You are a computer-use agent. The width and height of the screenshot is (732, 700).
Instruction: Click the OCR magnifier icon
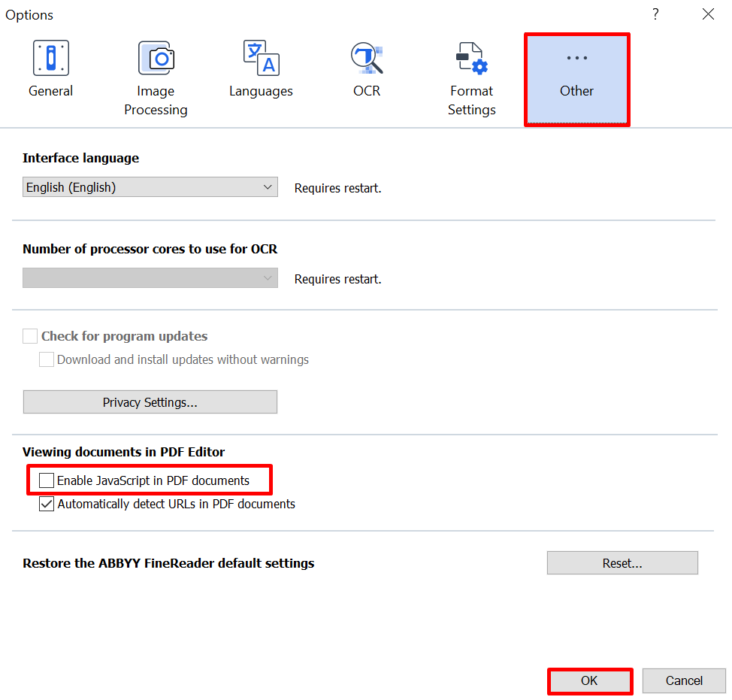[367, 59]
